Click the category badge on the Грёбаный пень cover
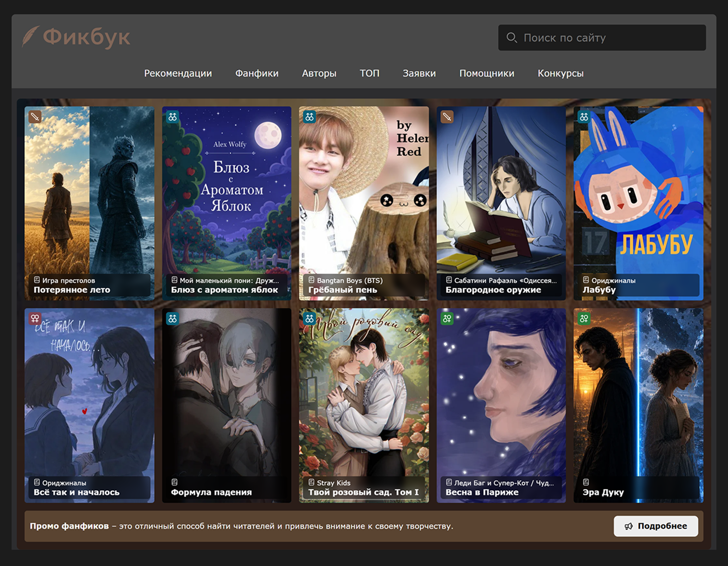728x566 pixels. [x=310, y=117]
